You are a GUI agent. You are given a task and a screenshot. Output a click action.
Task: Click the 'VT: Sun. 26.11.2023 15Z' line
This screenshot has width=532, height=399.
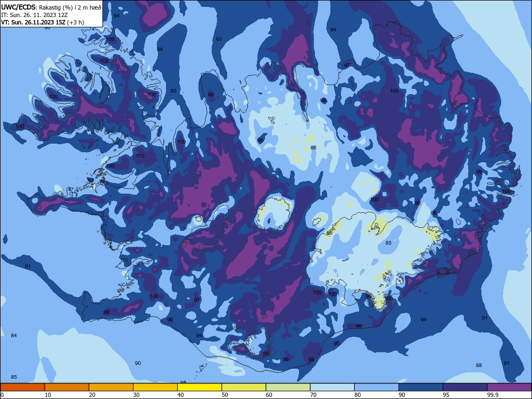click(33, 22)
